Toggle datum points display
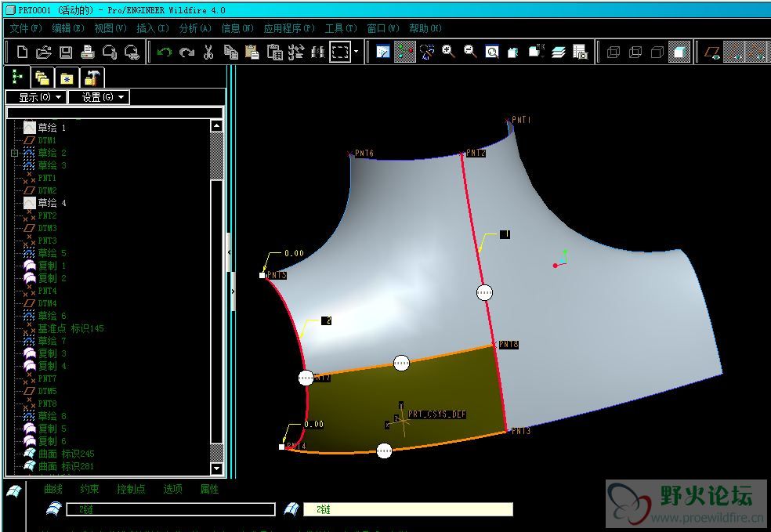 756,52
